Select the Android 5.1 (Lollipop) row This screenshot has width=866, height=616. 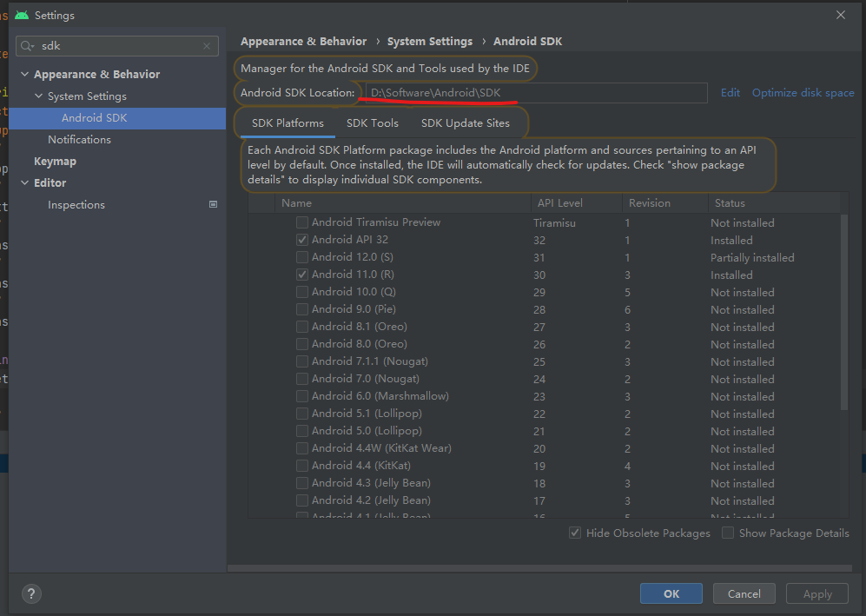[x=545, y=414]
